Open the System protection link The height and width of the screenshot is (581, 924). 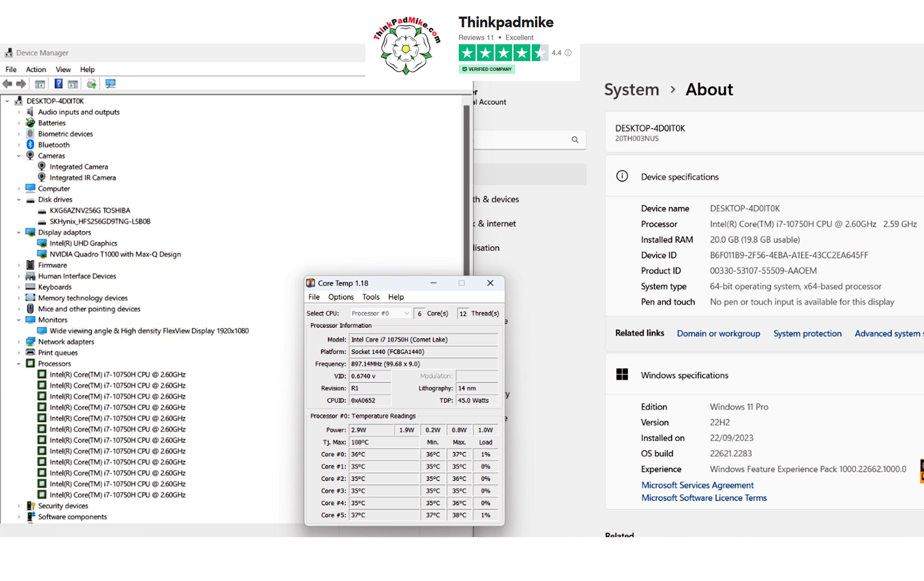[x=807, y=333]
